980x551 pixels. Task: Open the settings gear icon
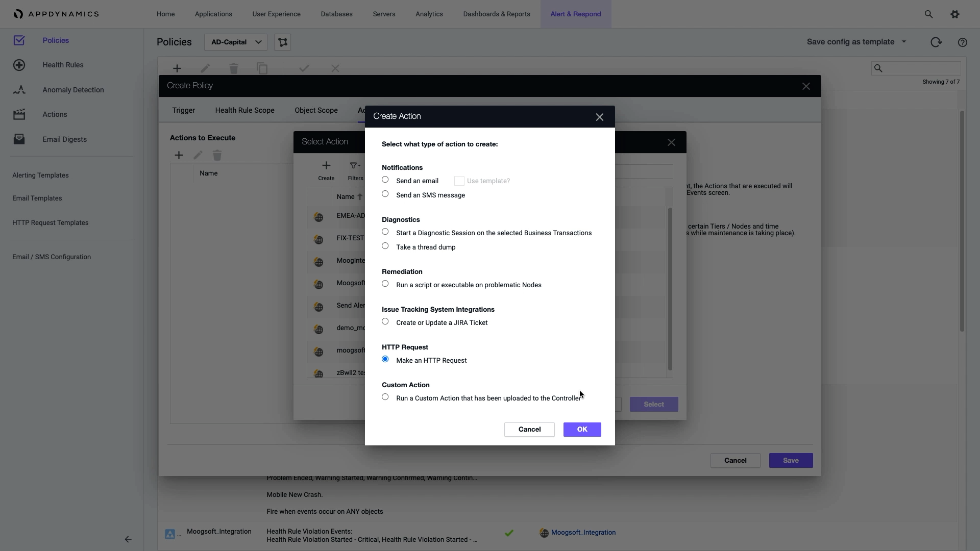(x=955, y=14)
